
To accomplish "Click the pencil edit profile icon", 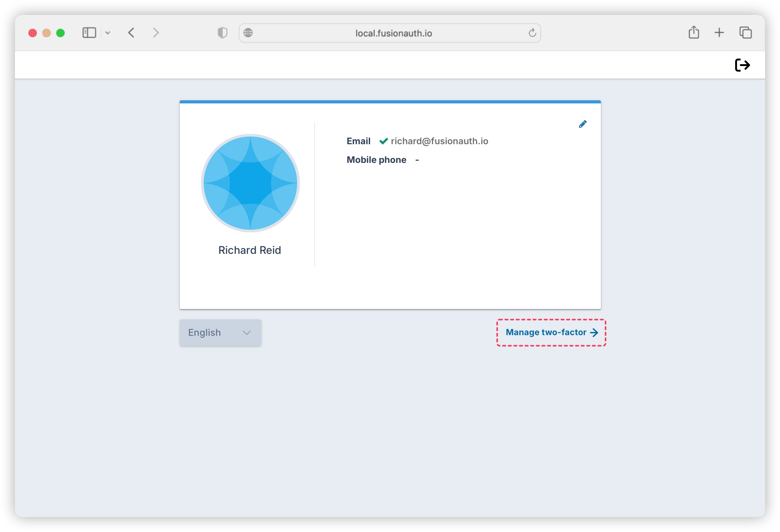I will [583, 124].
